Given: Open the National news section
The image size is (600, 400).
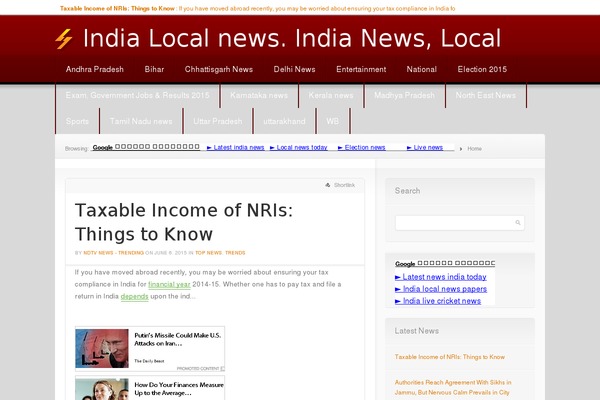Looking at the screenshot, I should click(x=421, y=69).
